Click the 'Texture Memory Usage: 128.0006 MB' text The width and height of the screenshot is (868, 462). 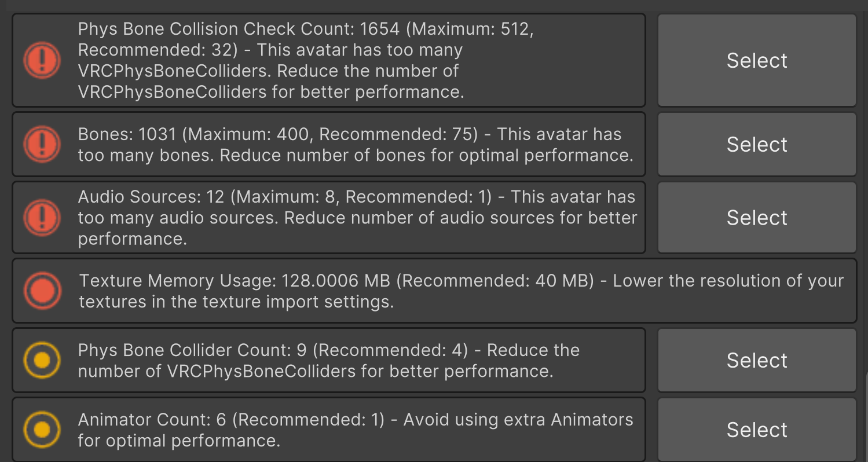tap(235, 281)
